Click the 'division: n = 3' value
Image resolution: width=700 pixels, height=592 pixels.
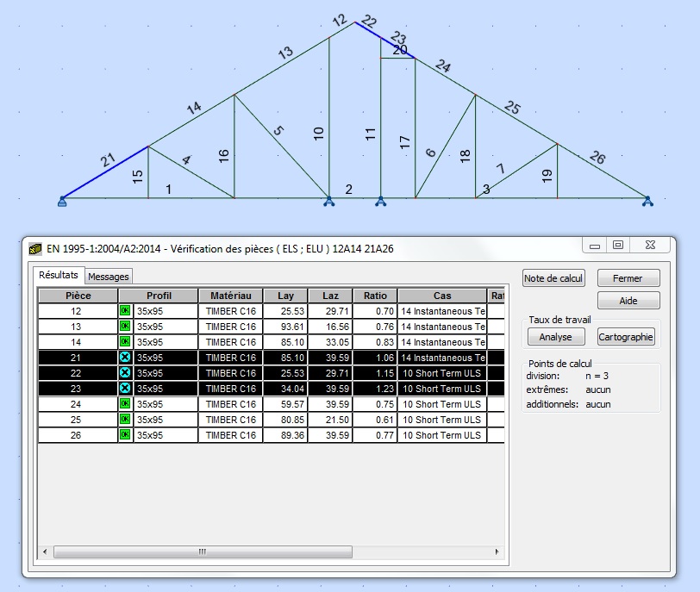coord(597,376)
